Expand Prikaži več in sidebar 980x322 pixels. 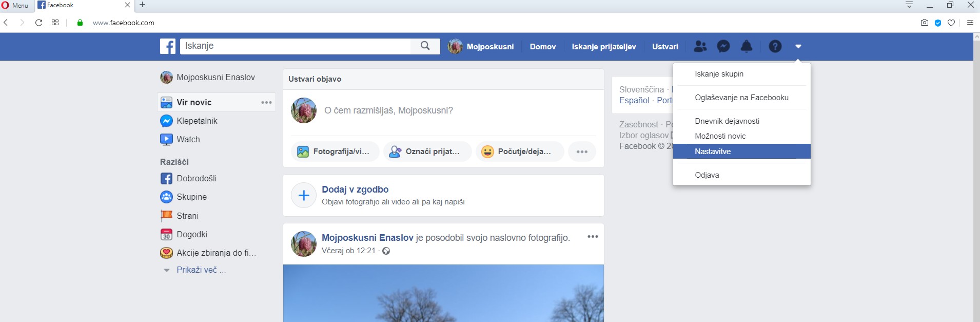(x=197, y=270)
